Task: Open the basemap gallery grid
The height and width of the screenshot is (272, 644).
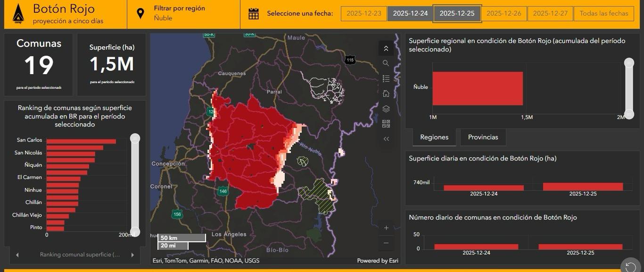Action: coord(386,124)
